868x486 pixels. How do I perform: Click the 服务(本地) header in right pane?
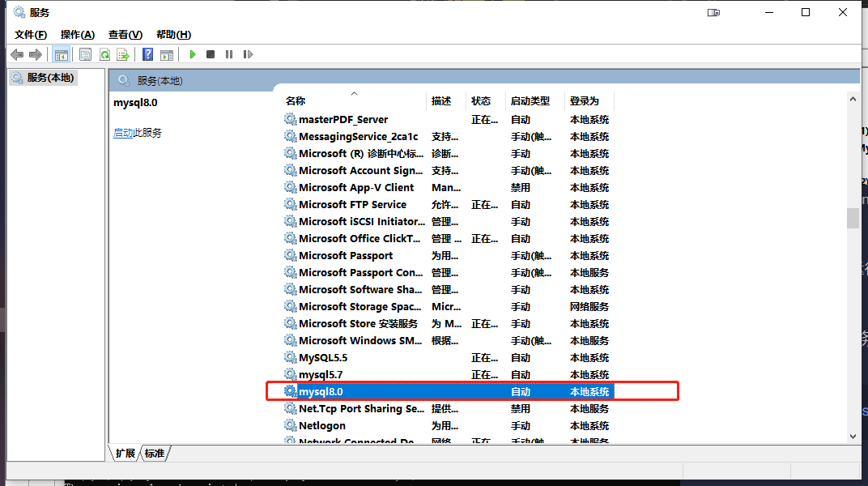click(x=160, y=81)
